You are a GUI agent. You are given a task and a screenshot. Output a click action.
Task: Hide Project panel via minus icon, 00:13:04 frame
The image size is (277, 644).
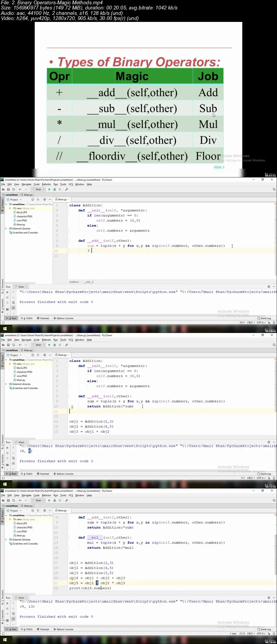click(50, 355)
